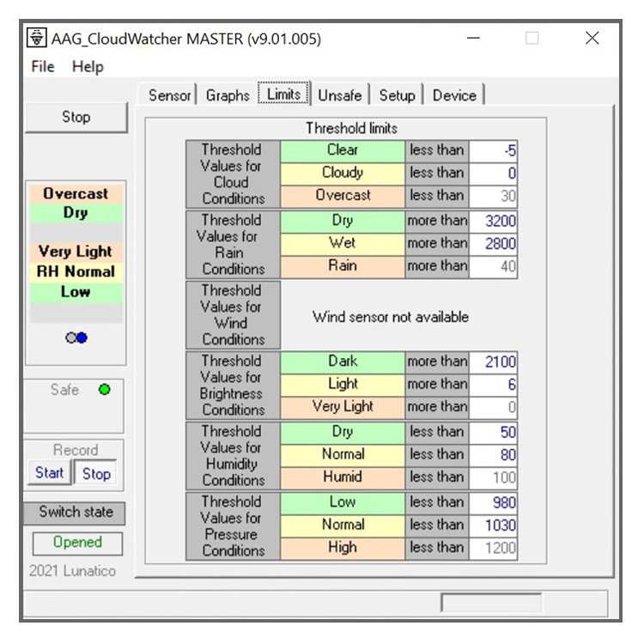The image size is (644, 644).
Task: Click the High pressure threshold field 1200
Action: [x=493, y=549]
